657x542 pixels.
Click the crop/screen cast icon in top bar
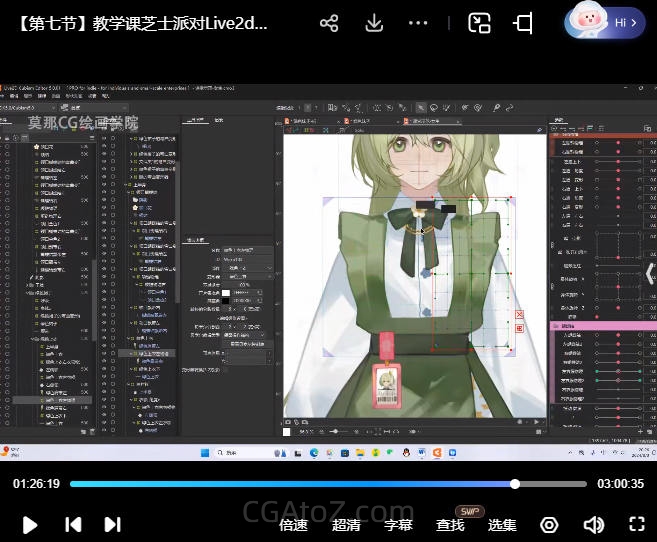point(524,23)
